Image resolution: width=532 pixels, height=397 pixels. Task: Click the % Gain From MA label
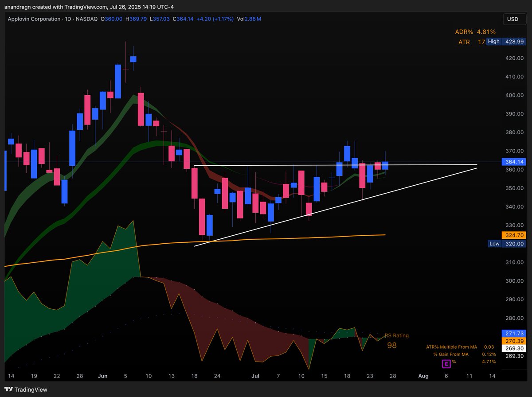tap(451, 354)
